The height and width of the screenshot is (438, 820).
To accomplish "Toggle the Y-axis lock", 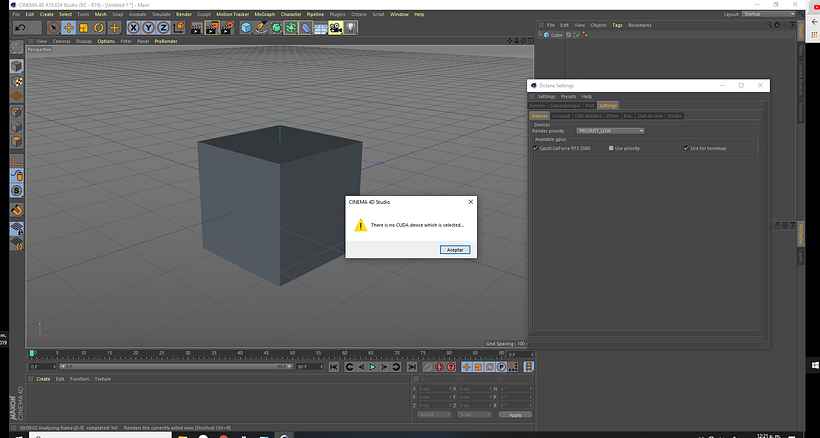I will pyautogui.click(x=149, y=28).
